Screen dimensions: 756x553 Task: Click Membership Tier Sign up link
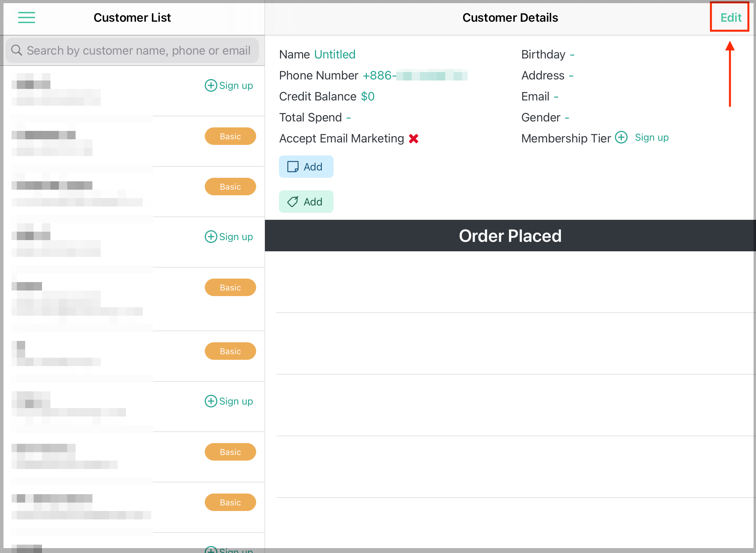652,138
